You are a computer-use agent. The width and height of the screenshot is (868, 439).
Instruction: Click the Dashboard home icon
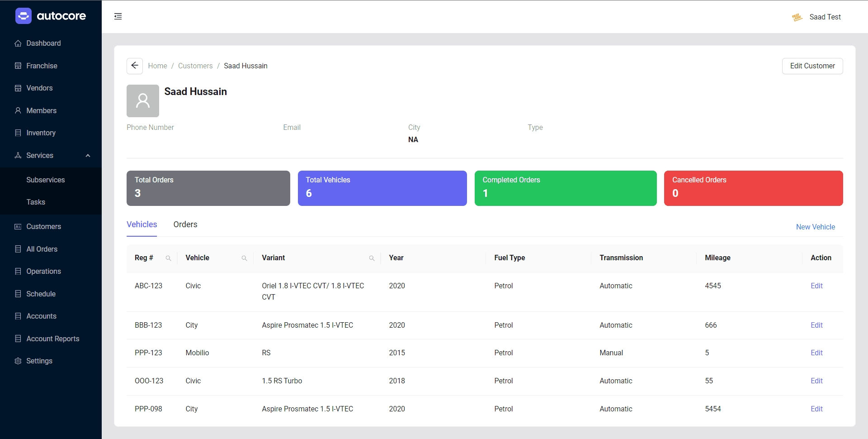click(x=18, y=43)
